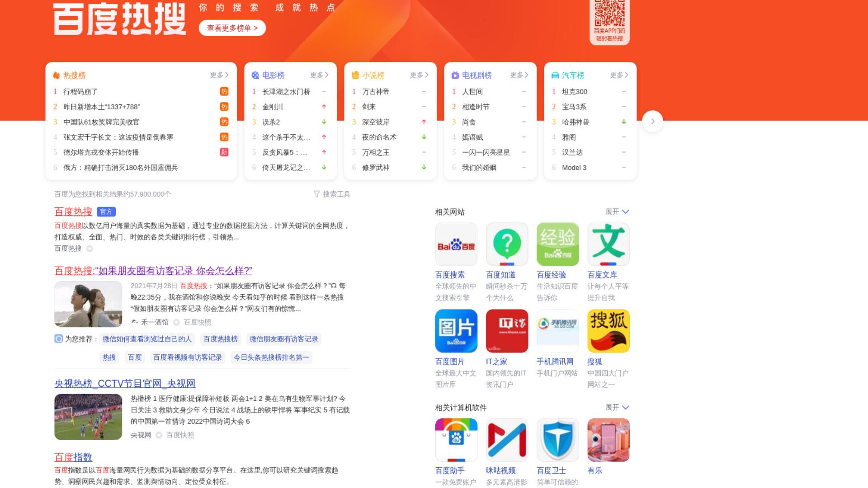Open the Baidu Zhidao question mark icon
Image resolution: width=868 pixels, height=488 pixels.
(x=507, y=244)
